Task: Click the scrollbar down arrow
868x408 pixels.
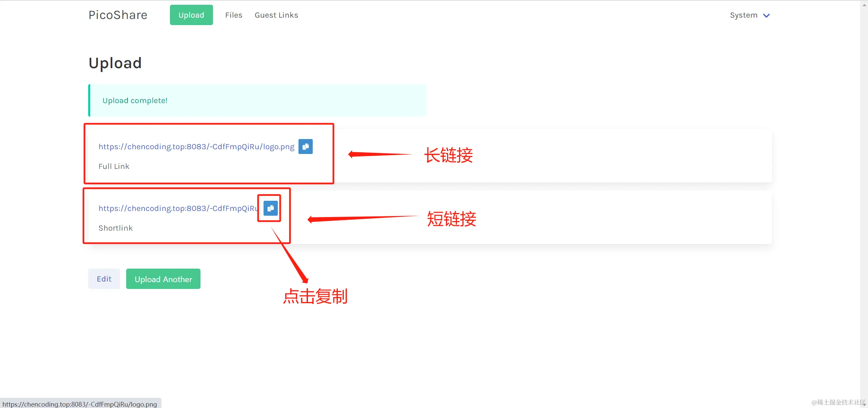Action: pyautogui.click(x=864, y=404)
